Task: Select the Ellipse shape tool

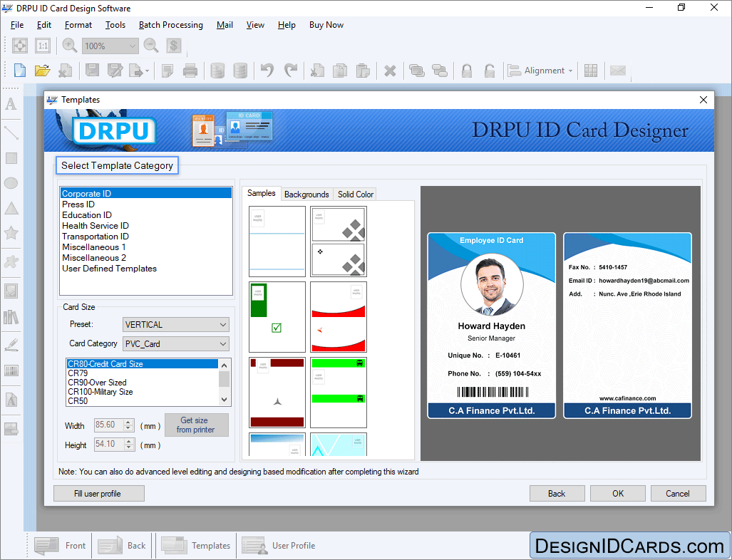Action: point(11,183)
